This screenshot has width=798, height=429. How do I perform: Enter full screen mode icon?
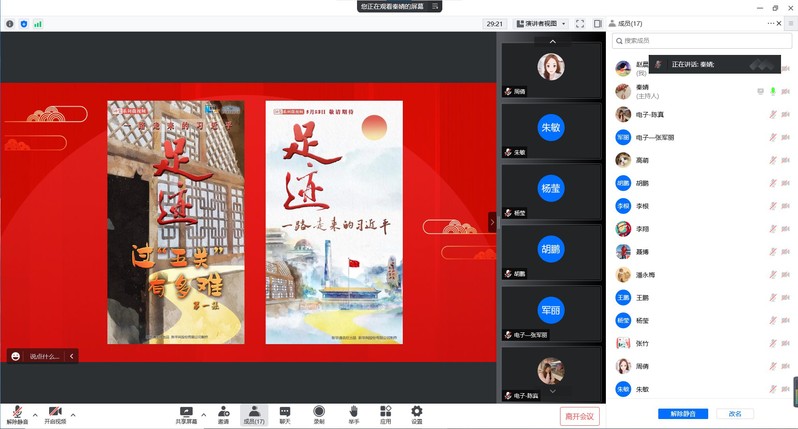[580, 23]
